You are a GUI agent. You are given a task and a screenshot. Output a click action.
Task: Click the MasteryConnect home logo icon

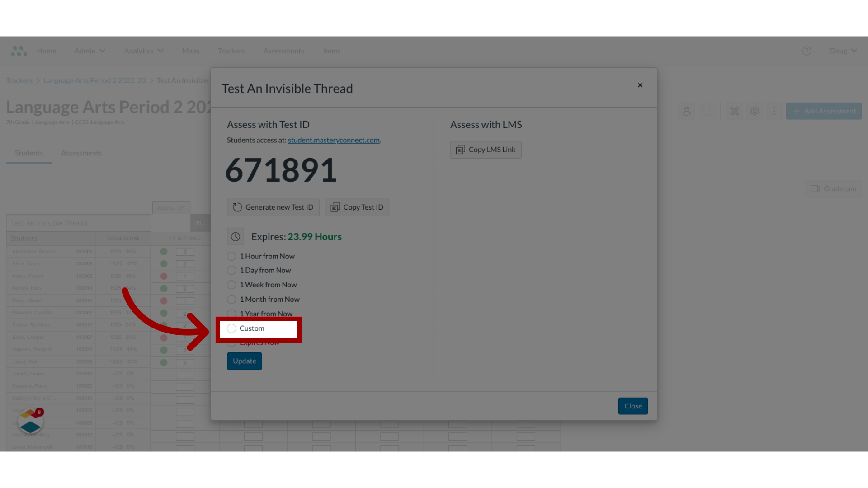(19, 51)
